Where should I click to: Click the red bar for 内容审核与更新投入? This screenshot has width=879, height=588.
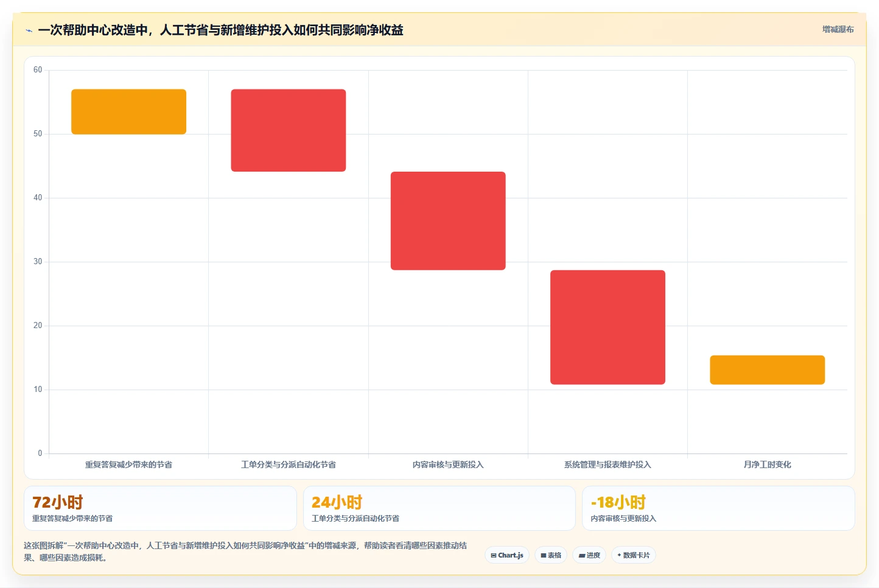448,221
